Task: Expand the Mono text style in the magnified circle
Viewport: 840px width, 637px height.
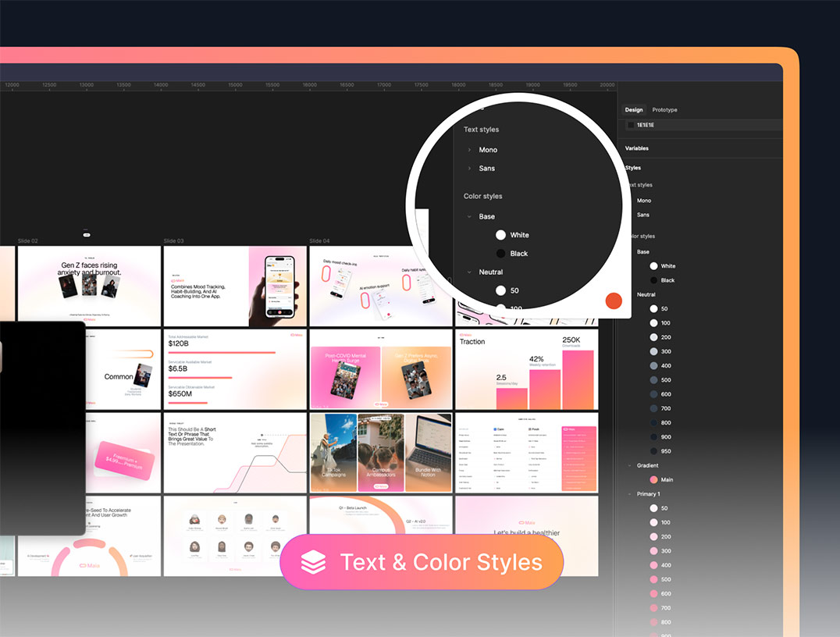Action: point(469,150)
